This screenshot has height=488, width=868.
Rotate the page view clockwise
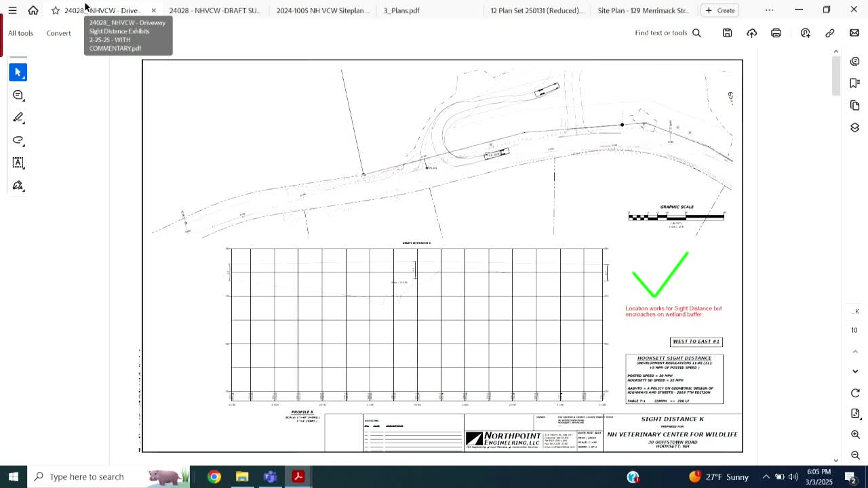pos(854,392)
